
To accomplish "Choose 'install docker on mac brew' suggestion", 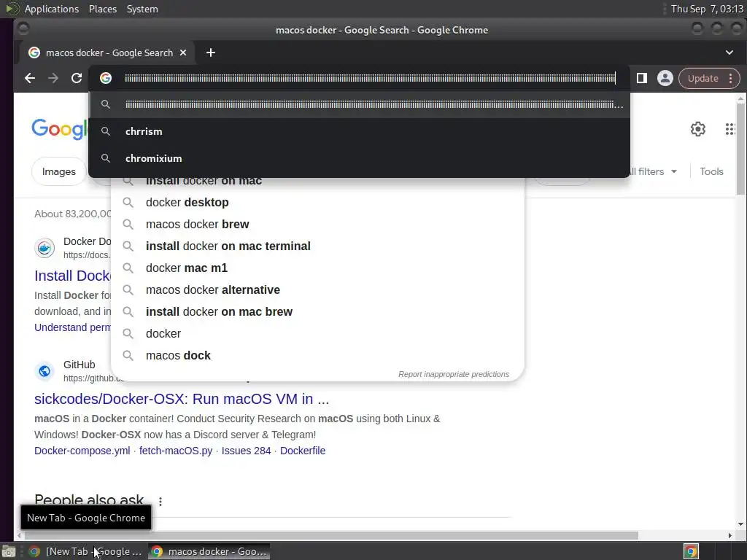I will click(x=317, y=312).
